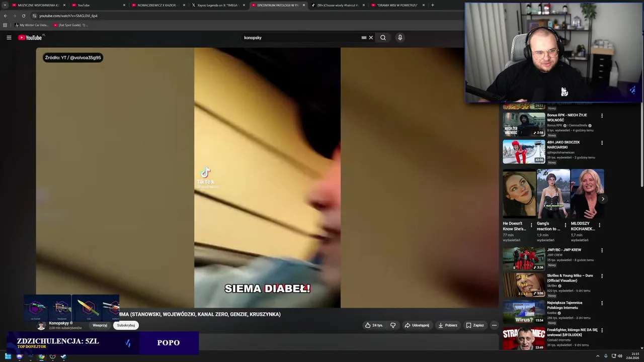Go forward in browser history
Screen dimensions: 644x362
pos(14,16)
